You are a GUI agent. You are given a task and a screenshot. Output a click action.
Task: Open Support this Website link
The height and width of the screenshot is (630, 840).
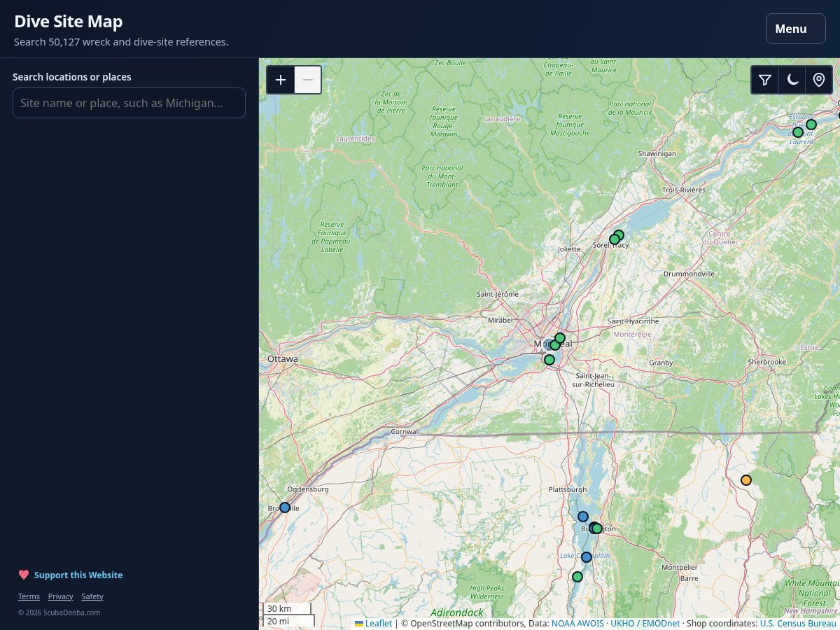click(78, 575)
